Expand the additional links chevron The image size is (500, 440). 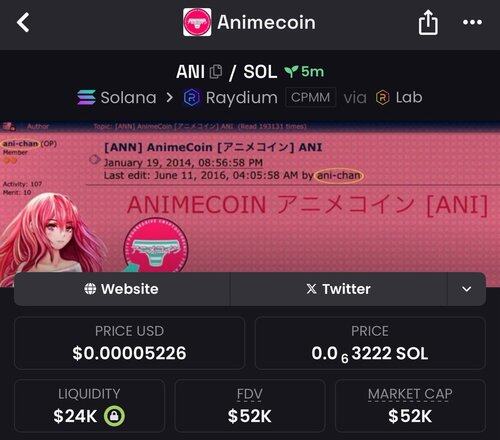point(466,289)
